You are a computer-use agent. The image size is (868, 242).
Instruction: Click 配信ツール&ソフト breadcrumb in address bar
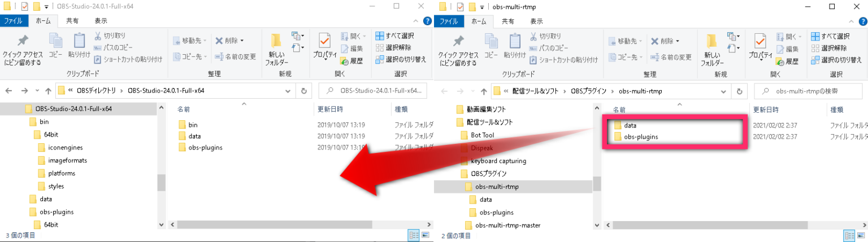click(x=535, y=90)
